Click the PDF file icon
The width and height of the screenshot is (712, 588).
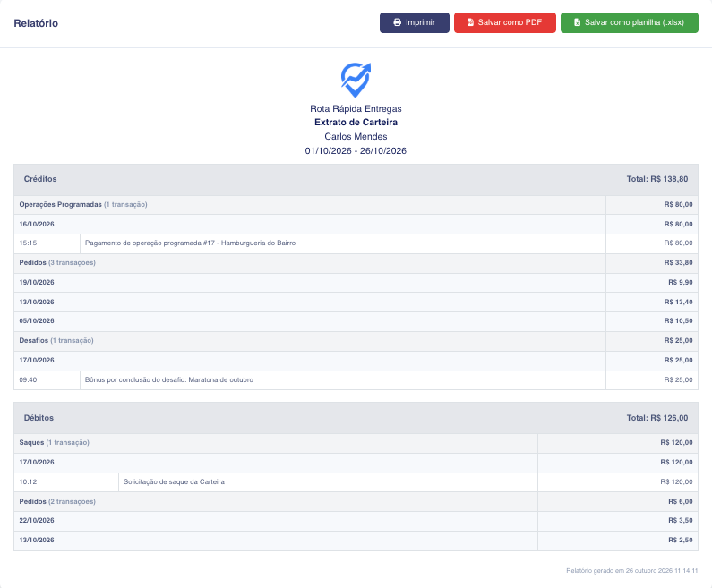click(470, 22)
